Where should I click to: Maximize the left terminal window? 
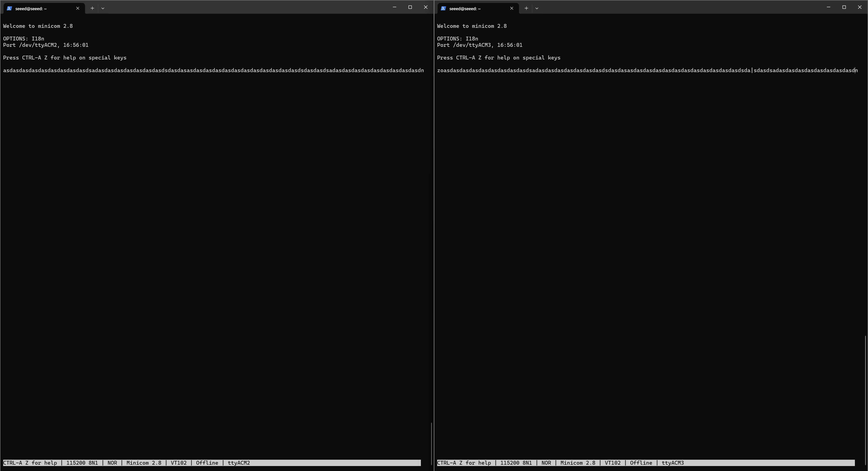point(410,7)
